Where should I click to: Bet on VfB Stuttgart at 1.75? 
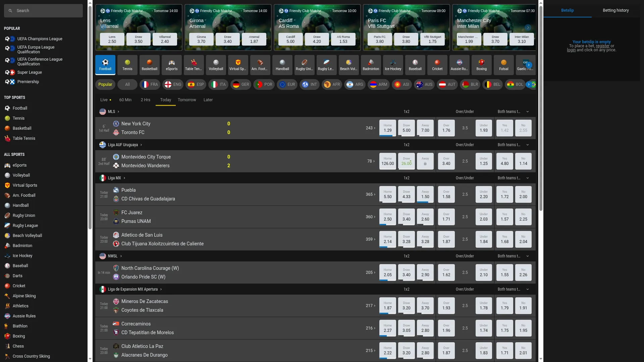point(433,39)
